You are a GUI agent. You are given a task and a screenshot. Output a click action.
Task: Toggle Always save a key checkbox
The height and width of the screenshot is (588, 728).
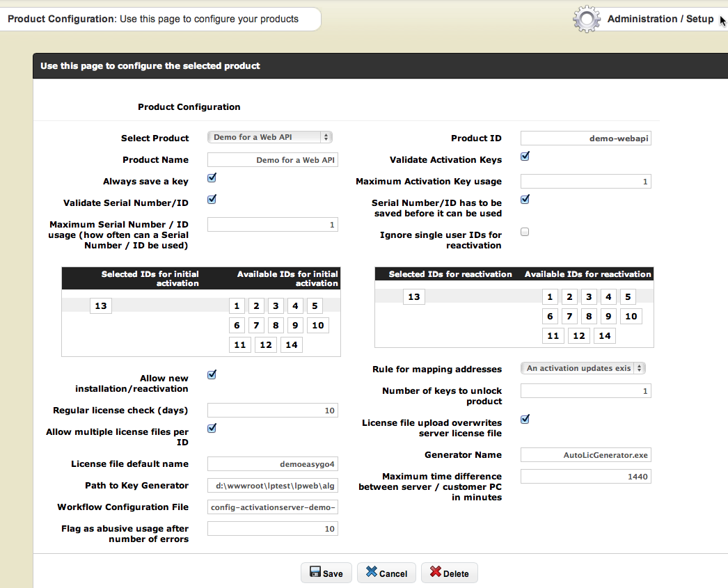[x=212, y=177]
